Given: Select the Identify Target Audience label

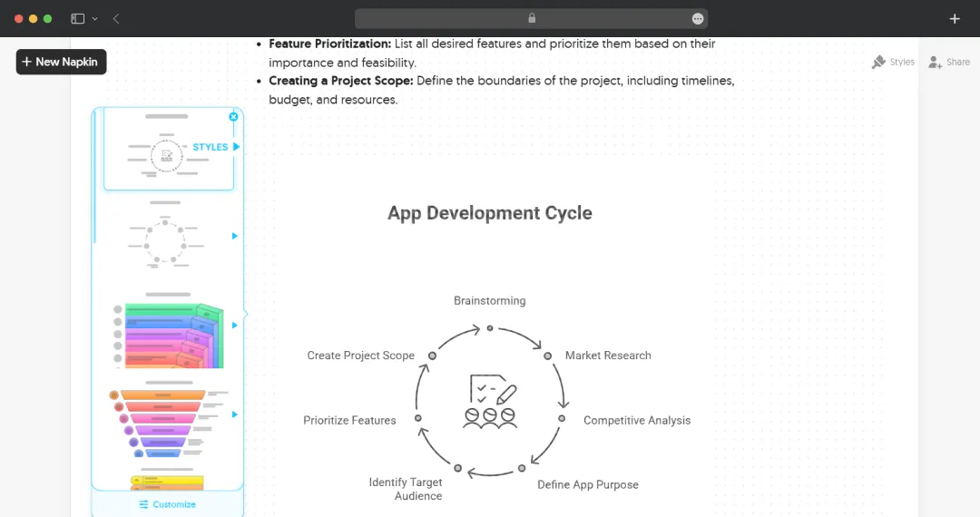Looking at the screenshot, I should [x=406, y=489].
